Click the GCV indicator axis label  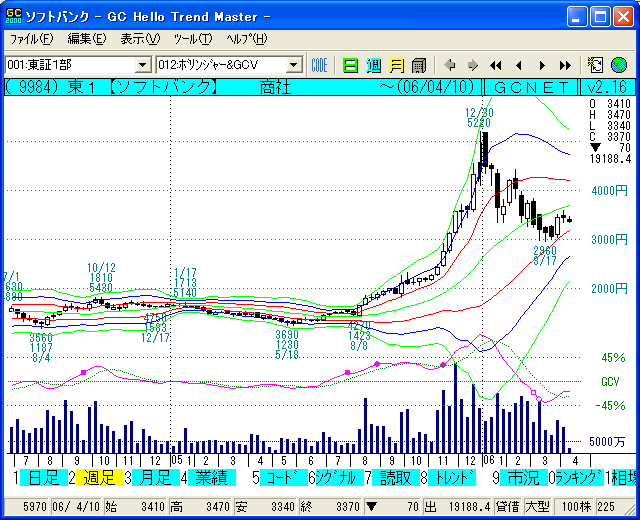pos(610,382)
